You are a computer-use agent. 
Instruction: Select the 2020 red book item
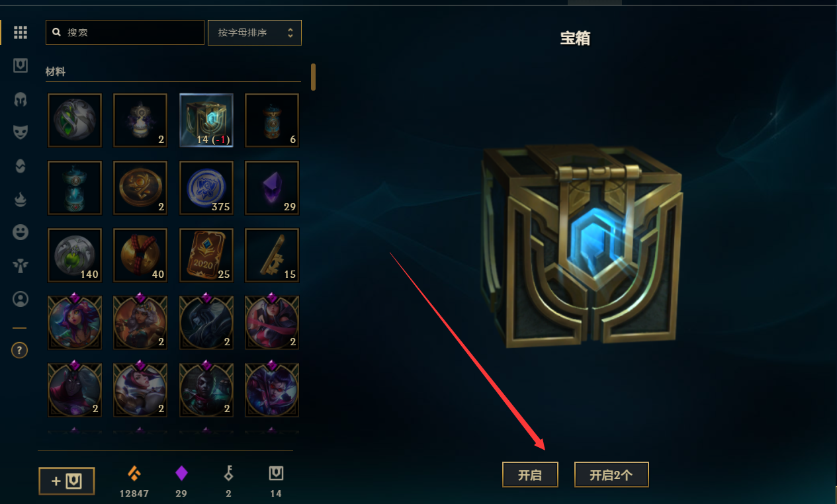(206, 255)
